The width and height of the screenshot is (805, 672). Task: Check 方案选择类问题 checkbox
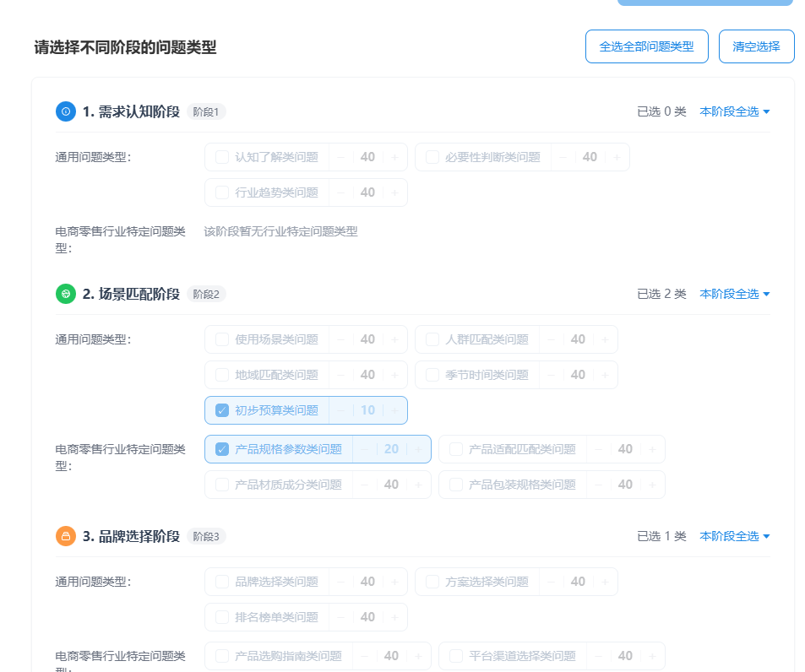point(432,582)
